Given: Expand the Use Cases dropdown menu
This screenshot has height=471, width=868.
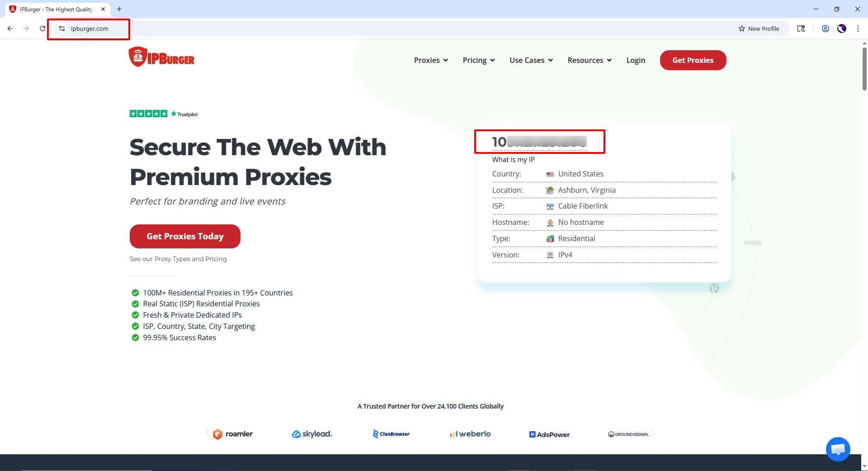Looking at the screenshot, I should pos(531,60).
